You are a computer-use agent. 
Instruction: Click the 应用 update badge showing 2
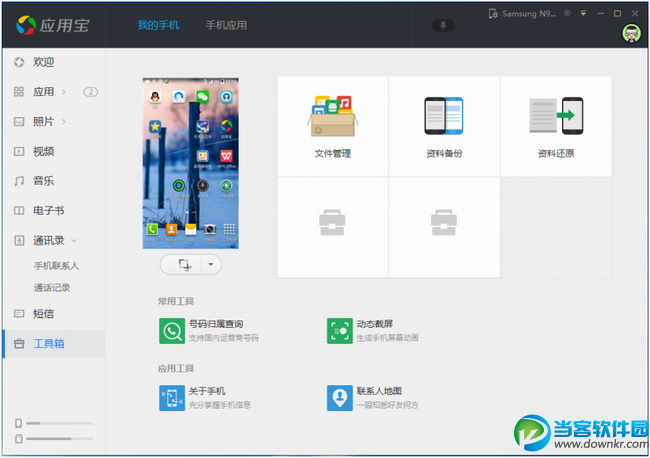tap(91, 92)
